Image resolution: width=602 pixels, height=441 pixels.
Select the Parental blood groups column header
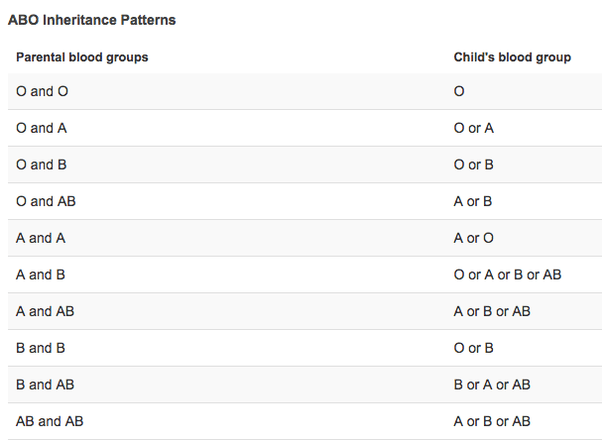82,57
